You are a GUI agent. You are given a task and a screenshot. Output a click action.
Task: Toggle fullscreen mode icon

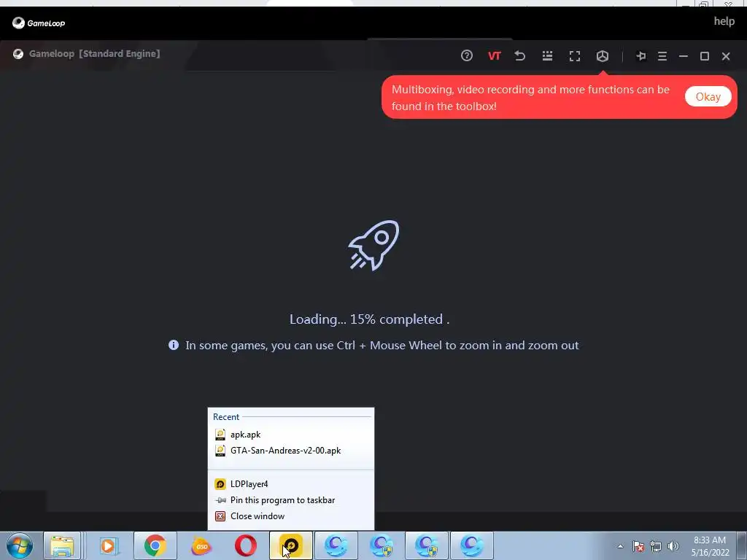pyautogui.click(x=575, y=56)
